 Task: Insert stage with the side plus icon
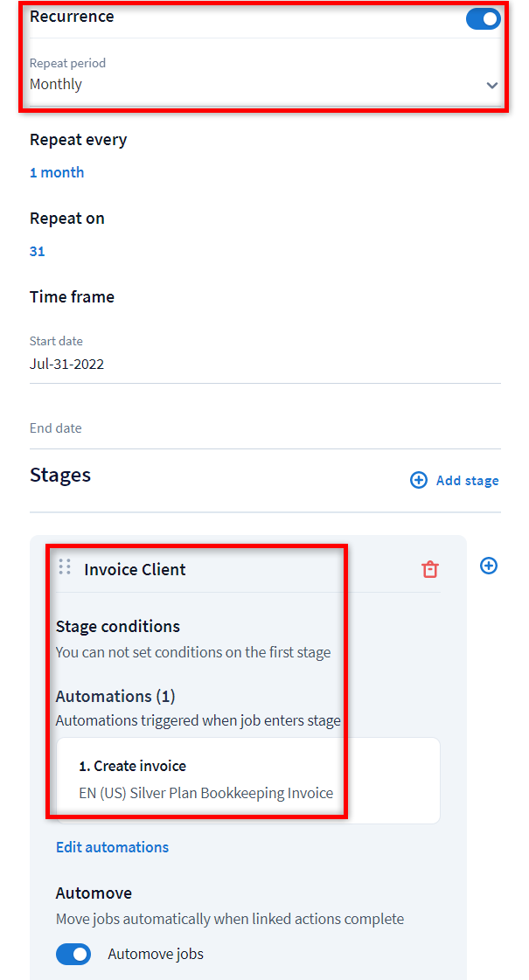[x=489, y=566]
